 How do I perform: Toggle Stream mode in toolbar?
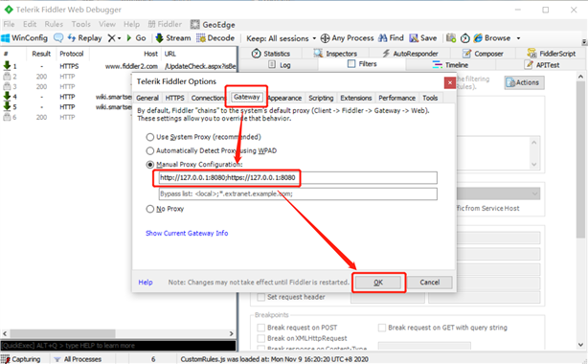click(x=173, y=38)
